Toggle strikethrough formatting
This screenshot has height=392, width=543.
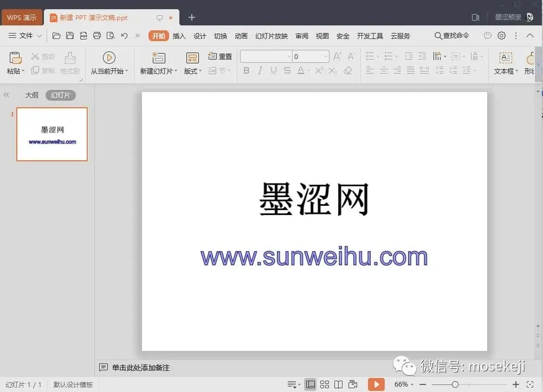point(287,70)
